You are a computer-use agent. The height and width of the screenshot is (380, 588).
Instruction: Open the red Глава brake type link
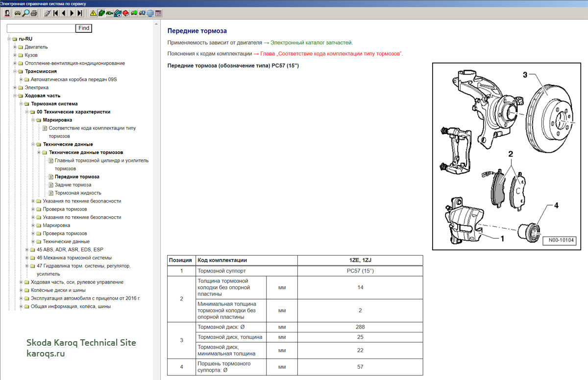[331, 53]
